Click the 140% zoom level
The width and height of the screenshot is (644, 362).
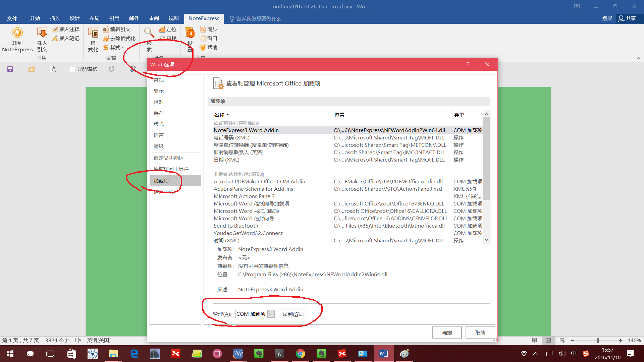(634, 341)
